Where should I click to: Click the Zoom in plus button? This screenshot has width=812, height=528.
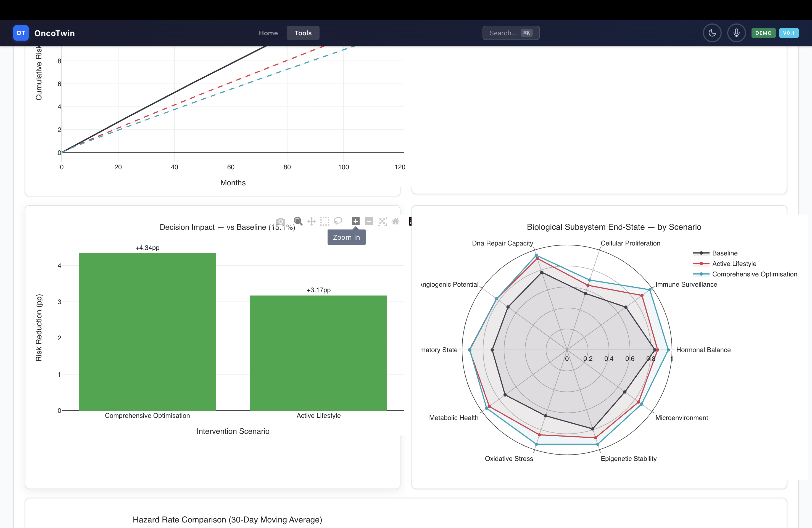(x=355, y=221)
